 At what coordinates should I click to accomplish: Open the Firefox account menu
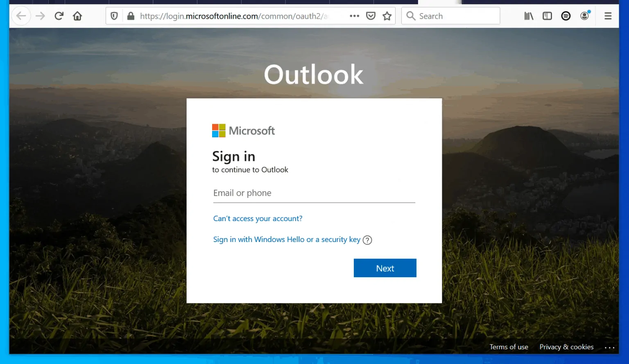584,16
